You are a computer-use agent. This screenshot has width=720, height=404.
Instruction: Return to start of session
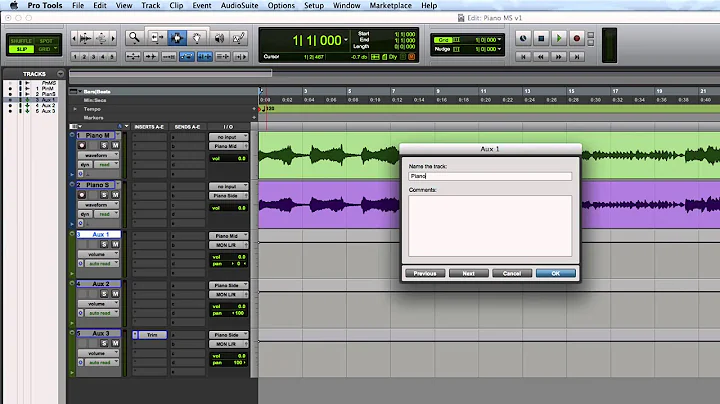523,56
